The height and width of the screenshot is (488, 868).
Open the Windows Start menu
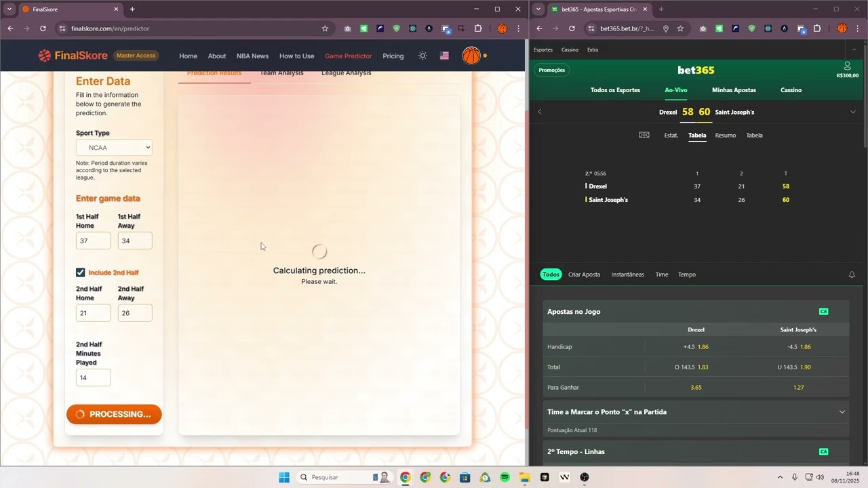pos(284,477)
